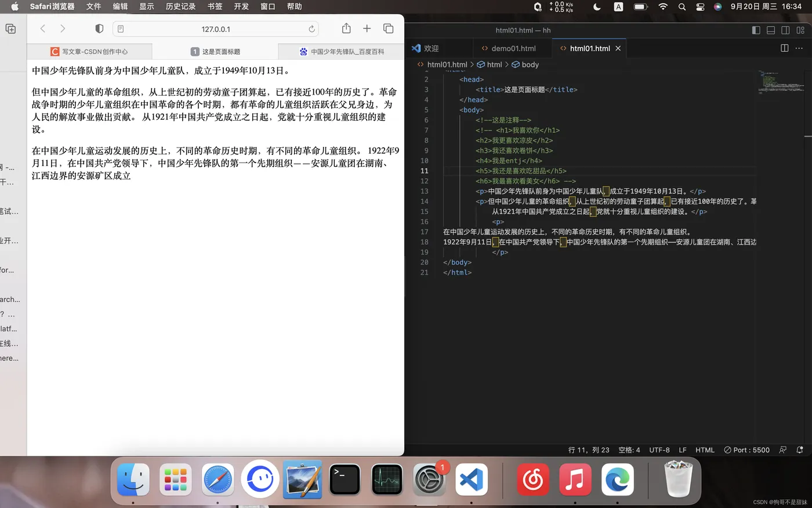Select the 这是页面标题 Safari tab

click(215, 52)
